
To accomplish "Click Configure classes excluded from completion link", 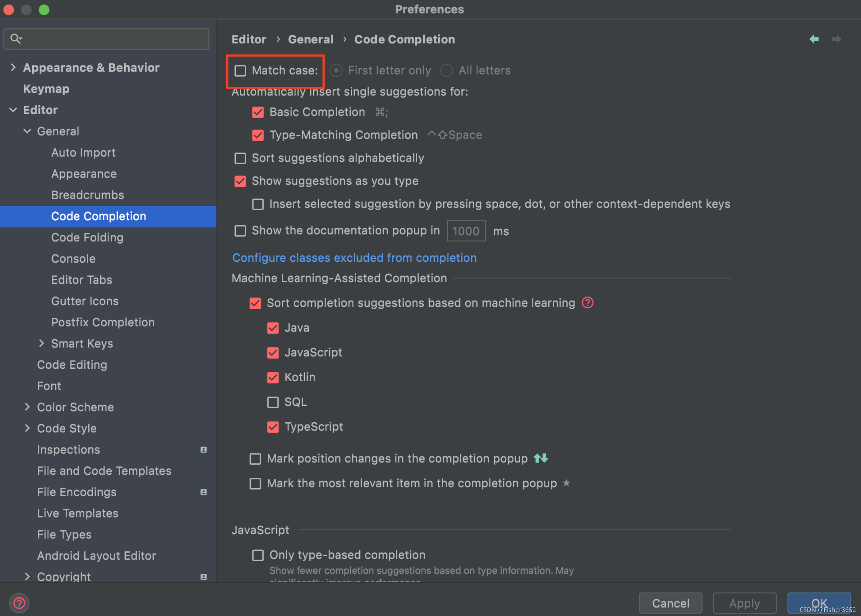I will coord(354,258).
